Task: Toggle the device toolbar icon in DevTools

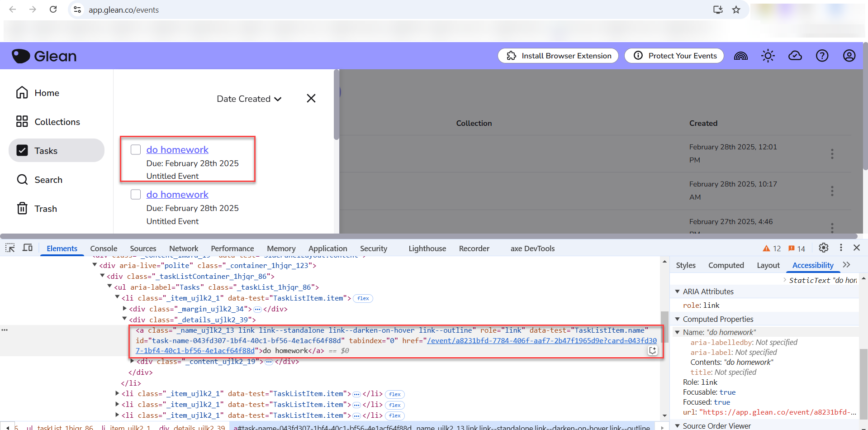Action: pyautogui.click(x=28, y=248)
